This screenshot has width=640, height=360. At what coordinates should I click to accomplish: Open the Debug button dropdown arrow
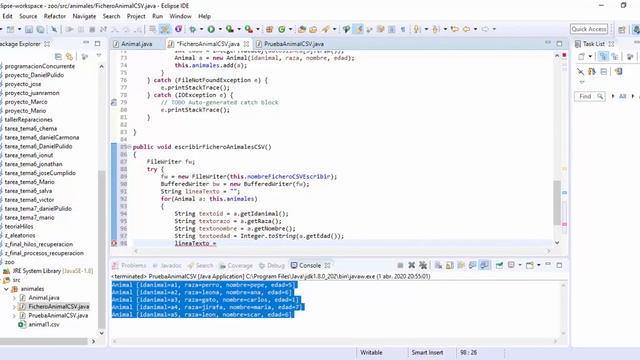201,29
